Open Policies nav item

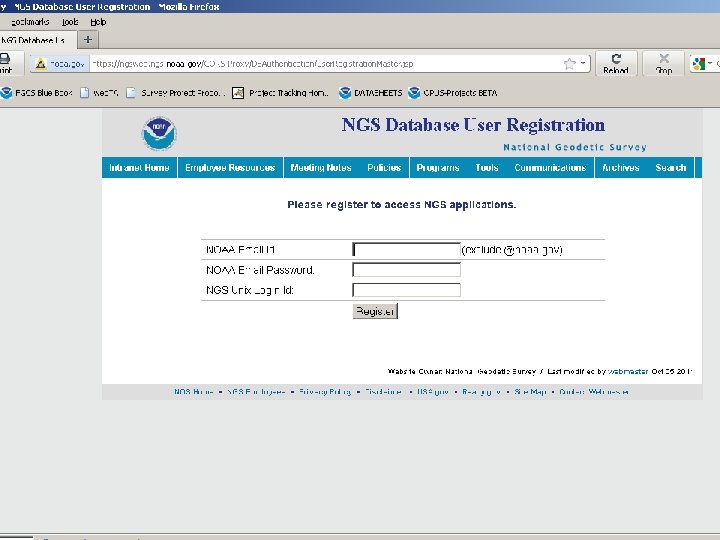[x=384, y=168]
